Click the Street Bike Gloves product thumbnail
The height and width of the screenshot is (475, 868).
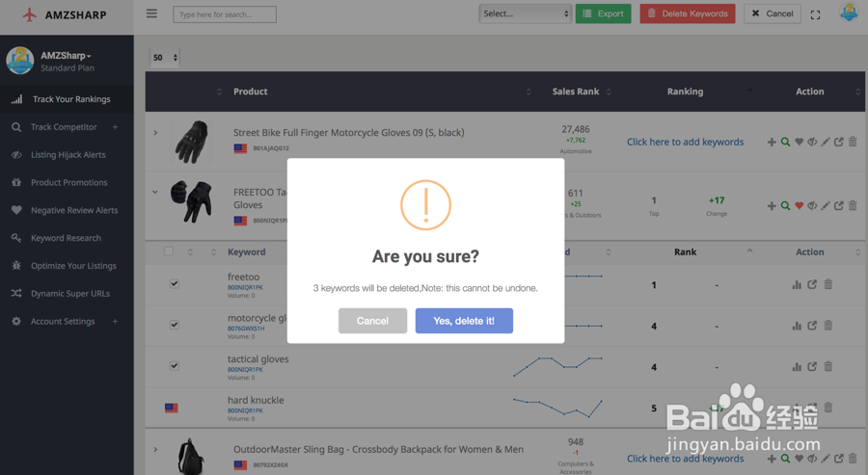tap(191, 142)
